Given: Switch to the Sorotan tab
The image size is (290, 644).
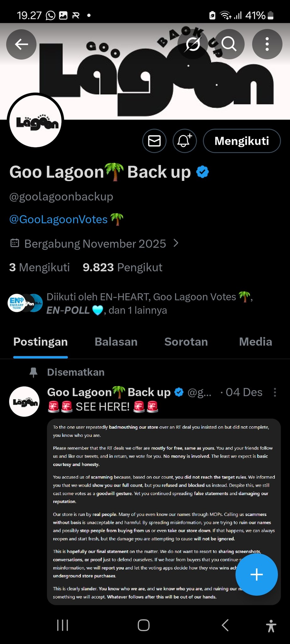Looking at the screenshot, I should point(186,342).
